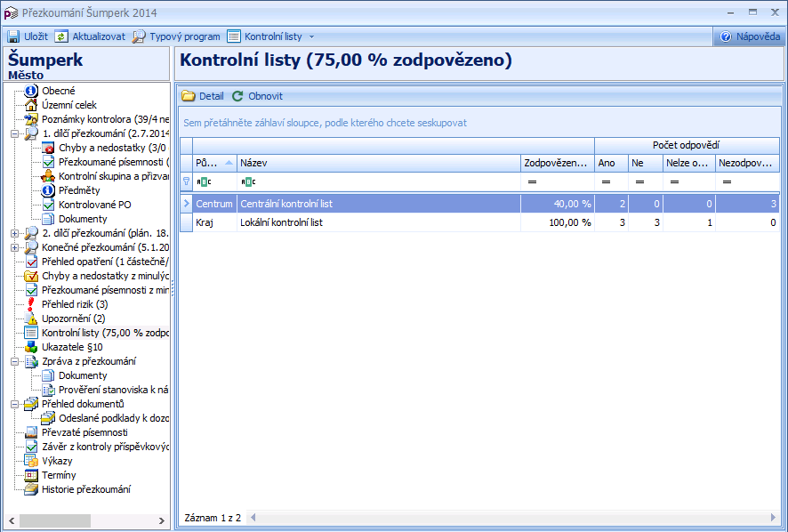Click the Chyby a nedostatky (3/0 icon
The width and height of the screenshot is (788, 532).
pyautogui.click(x=48, y=148)
